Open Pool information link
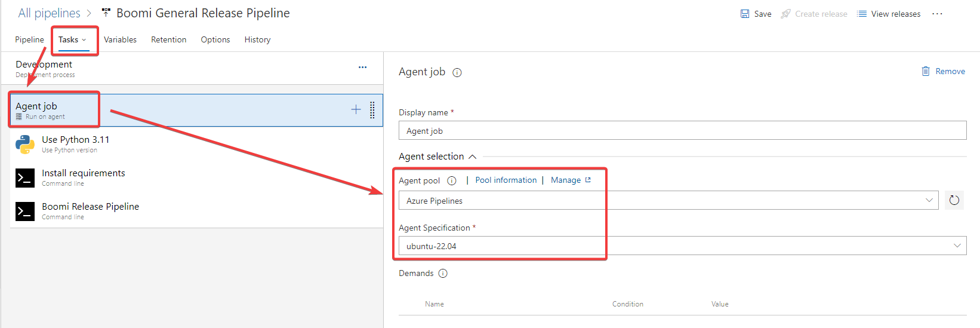 [506, 180]
